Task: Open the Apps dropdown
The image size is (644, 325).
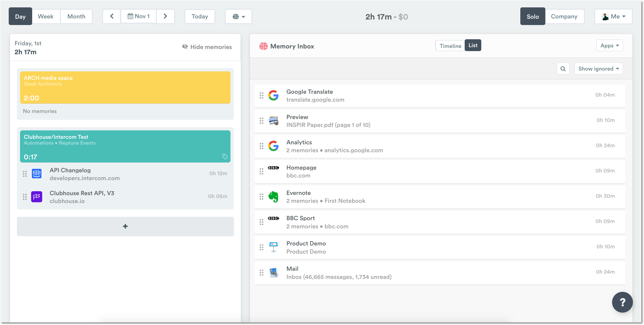Action: (x=609, y=45)
